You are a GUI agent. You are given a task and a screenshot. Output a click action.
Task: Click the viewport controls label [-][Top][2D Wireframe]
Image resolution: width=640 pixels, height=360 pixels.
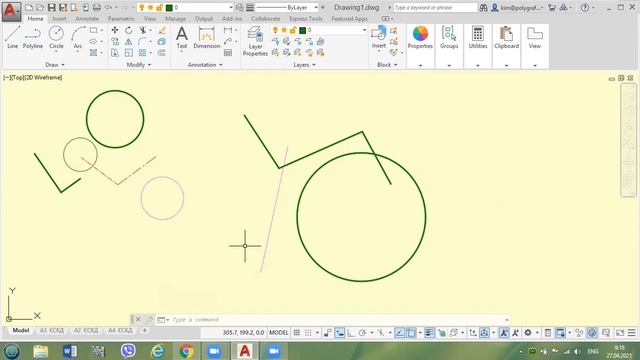coord(33,77)
